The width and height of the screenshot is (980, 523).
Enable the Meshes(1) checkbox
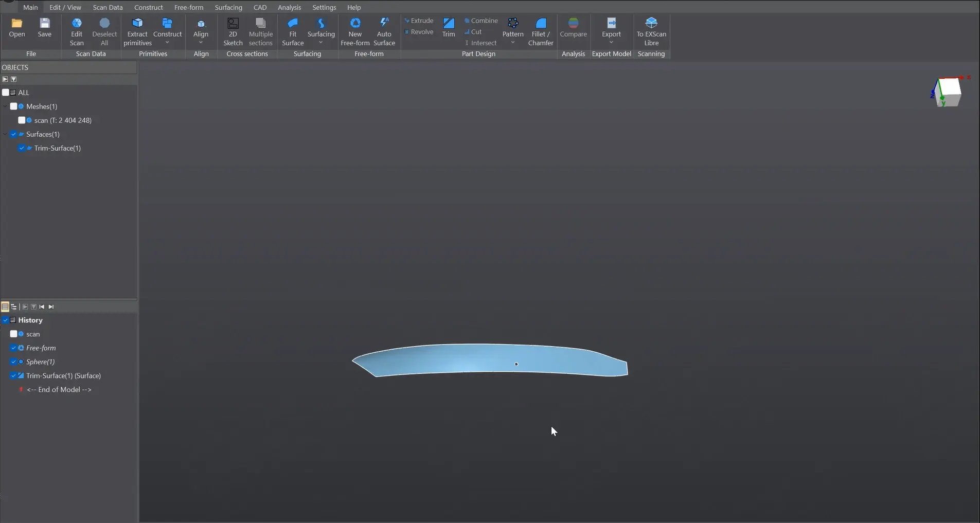[13, 106]
